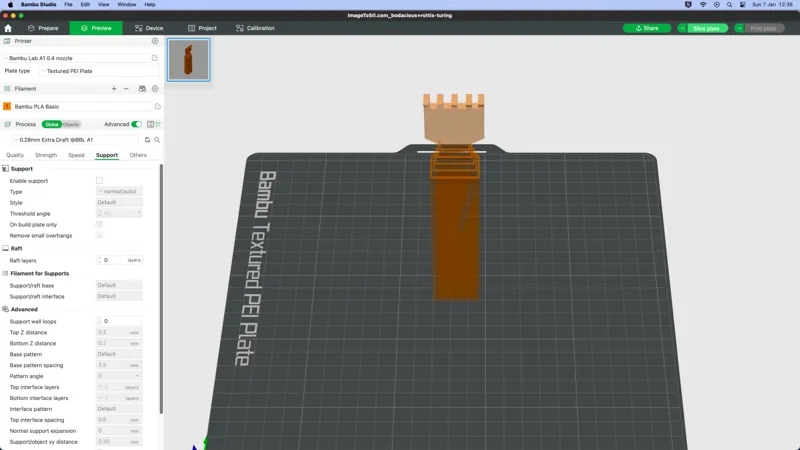Go to the Home screen icon

[x=8, y=28]
